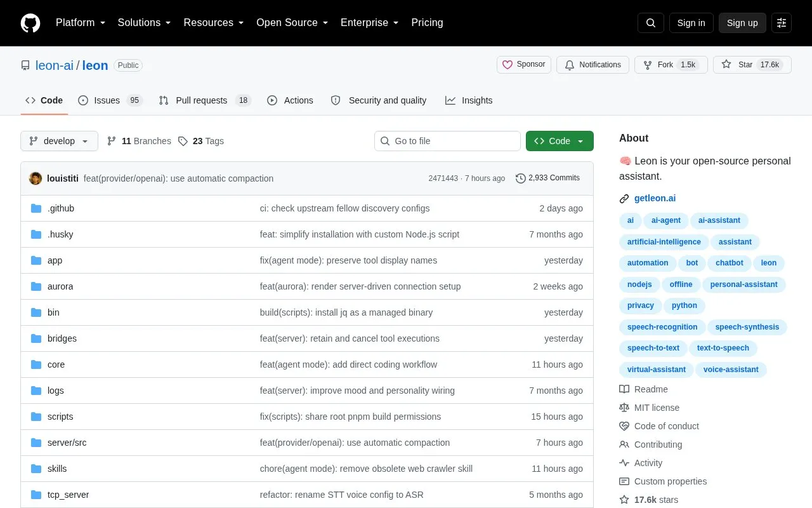This screenshot has width=812, height=508.
Task: Open the 2,933 Commits history link
Action: pyautogui.click(x=547, y=178)
